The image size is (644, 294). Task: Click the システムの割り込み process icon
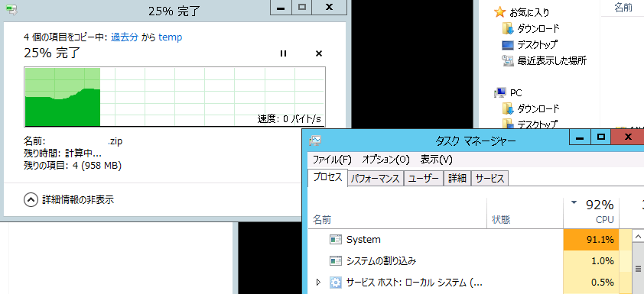[336, 261]
